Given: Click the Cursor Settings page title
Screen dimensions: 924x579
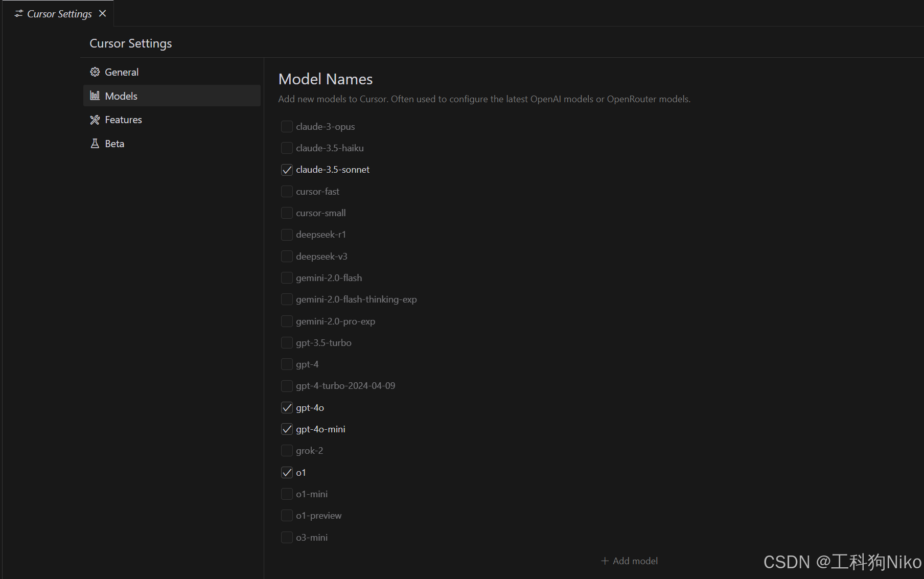Looking at the screenshot, I should point(131,43).
